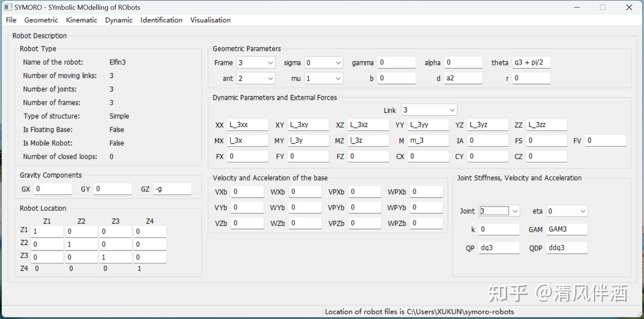644x319 pixels.
Task: Open the Dynamic menu
Action: coord(119,20)
